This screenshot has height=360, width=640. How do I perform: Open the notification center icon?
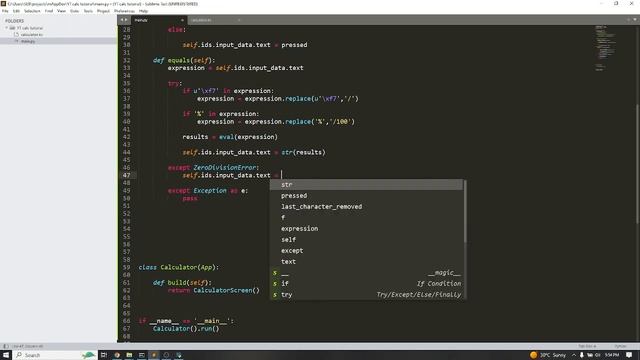pos(629,355)
